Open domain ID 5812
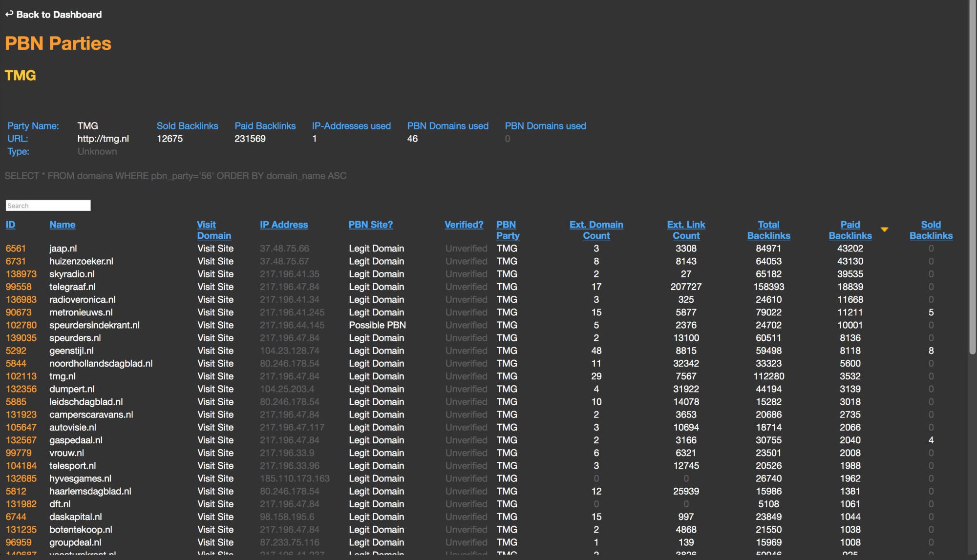Screen dimensions: 977x560 click(16, 491)
